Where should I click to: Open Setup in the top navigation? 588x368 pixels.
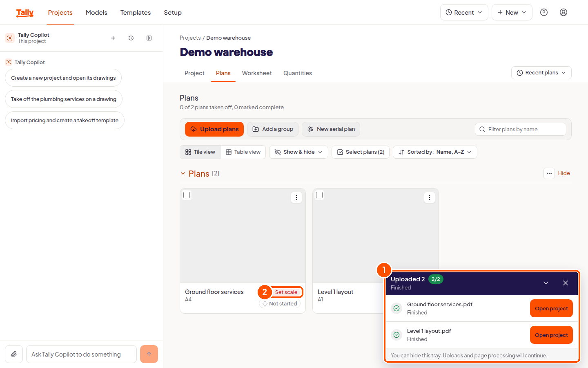[173, 13]
